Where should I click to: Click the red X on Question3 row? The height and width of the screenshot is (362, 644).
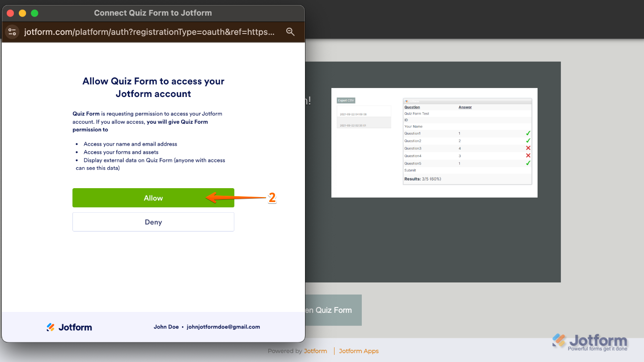pos(528,148)
